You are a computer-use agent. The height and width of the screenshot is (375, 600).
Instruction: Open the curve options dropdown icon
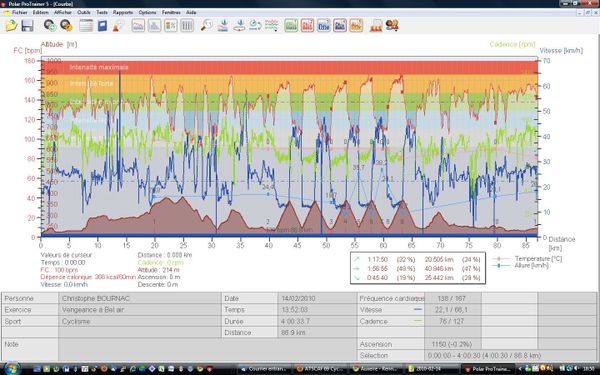(271, 26)
